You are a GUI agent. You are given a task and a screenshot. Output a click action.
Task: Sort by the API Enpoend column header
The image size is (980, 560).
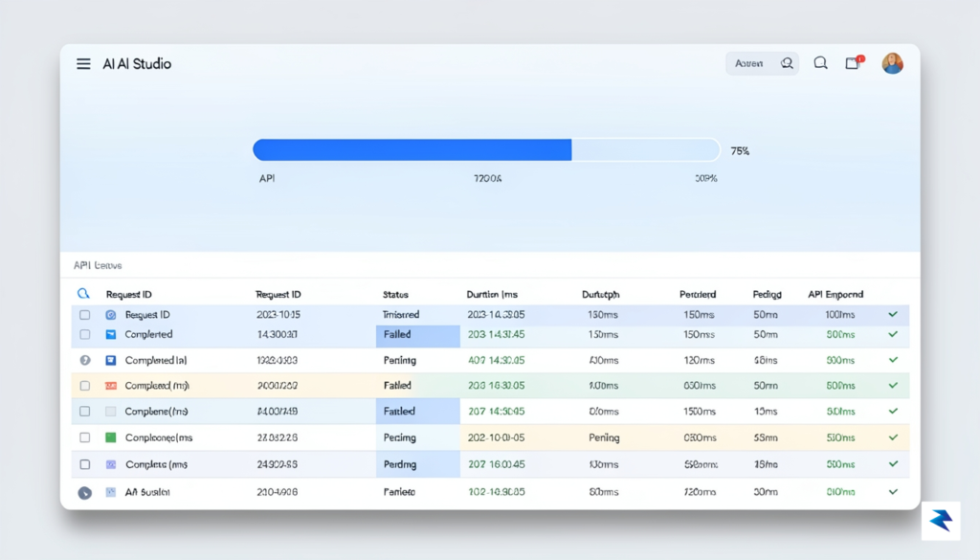(x=835, y=295)
